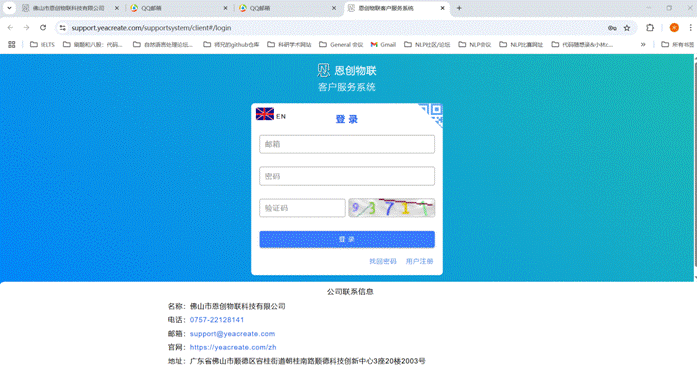This screenshot has height=373, width=697.
Task: Open the IELTS bookmark folder
Action: [42, 44]
